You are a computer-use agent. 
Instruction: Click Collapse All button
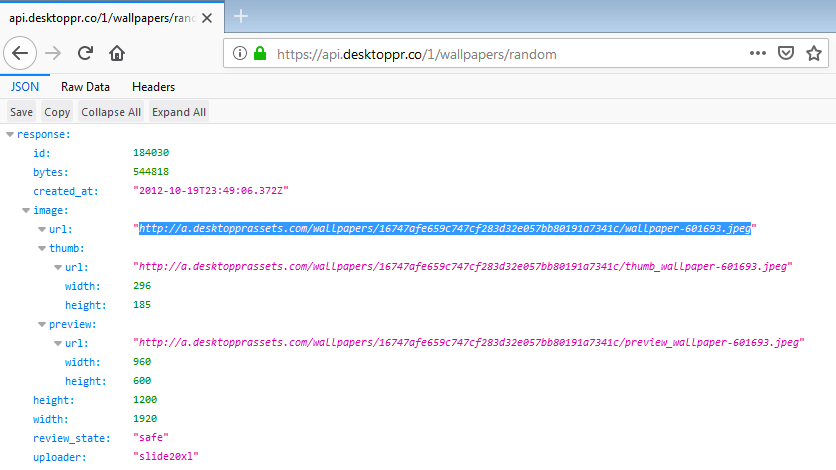click(x=111, y=112)
